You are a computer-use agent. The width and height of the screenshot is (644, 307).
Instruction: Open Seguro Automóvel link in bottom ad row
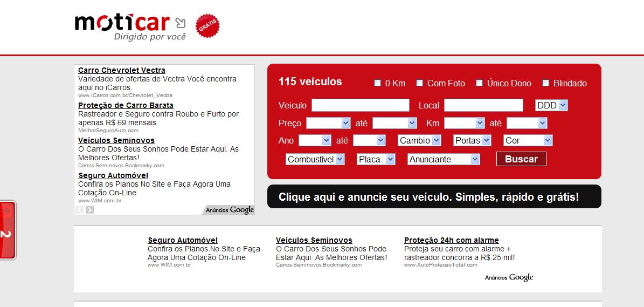[183, 240]
